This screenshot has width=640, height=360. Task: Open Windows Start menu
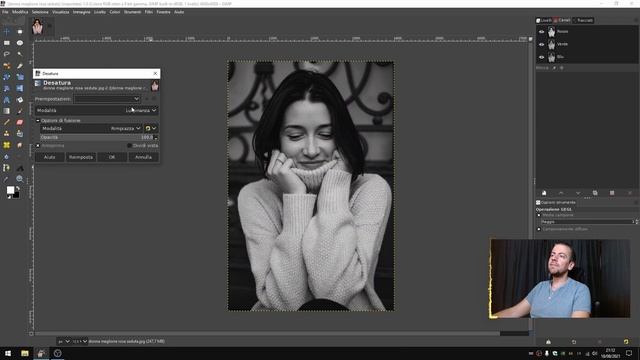(x=8, y=353)
